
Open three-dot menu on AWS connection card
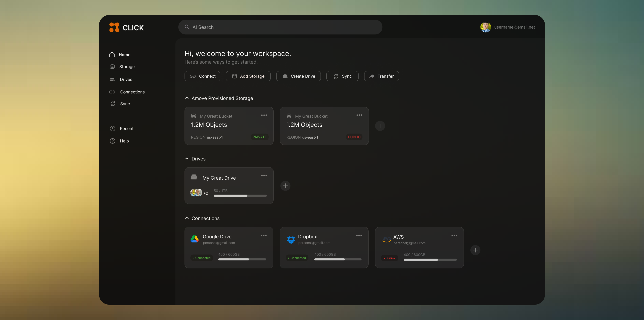(x=454, y=236)
